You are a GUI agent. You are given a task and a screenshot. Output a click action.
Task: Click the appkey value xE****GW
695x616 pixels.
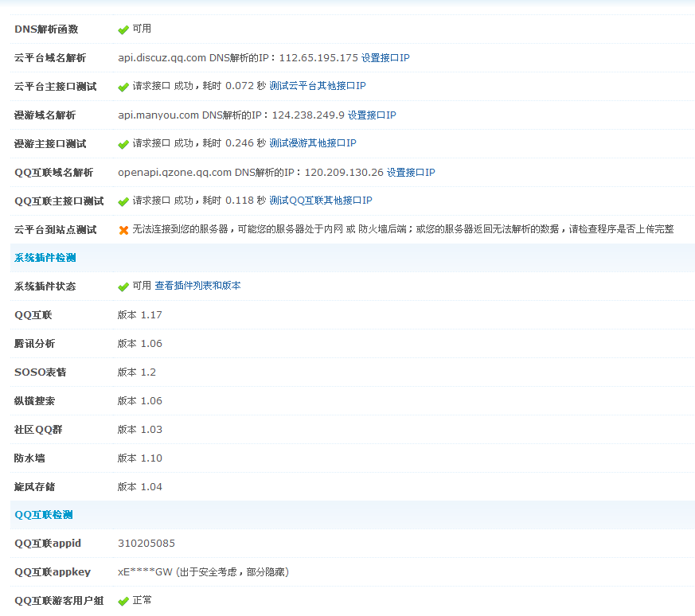pyautogui.click(x=145, y=572)
